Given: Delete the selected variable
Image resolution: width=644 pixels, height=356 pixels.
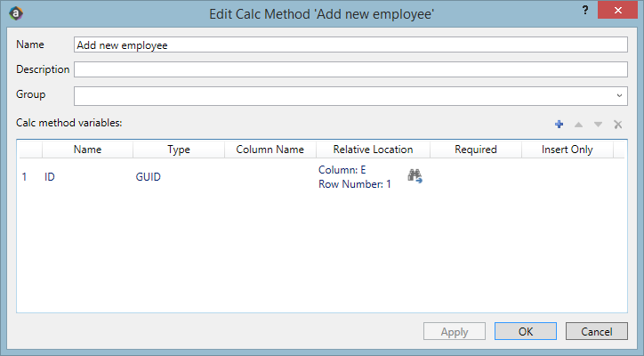Looking at the screenshot, I should click(x=617, y=125).
